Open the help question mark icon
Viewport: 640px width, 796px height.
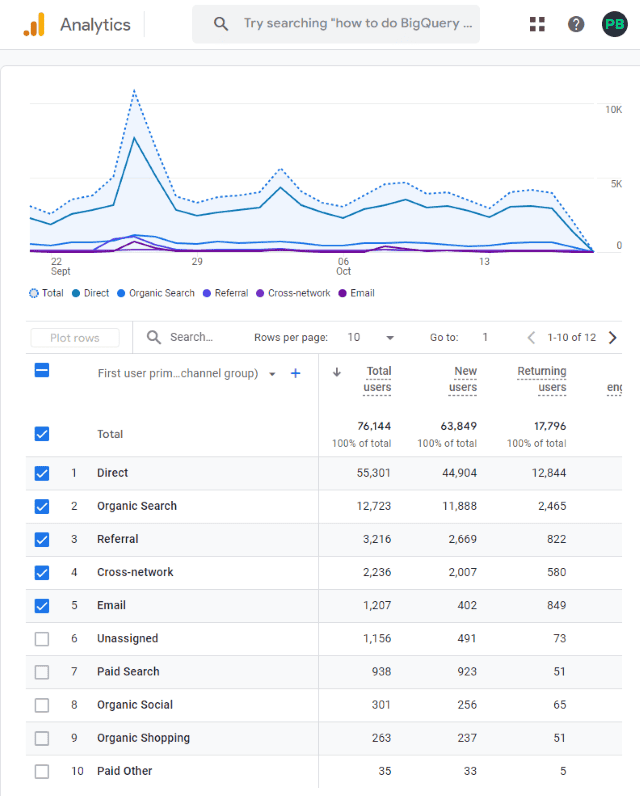coord(576,24)
